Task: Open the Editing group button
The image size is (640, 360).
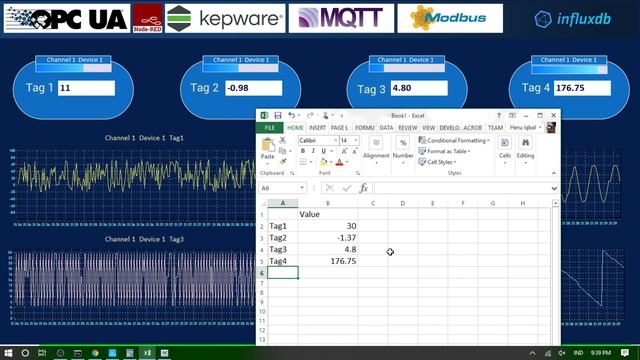Action: pyautogui.click(x=525, y=151)
